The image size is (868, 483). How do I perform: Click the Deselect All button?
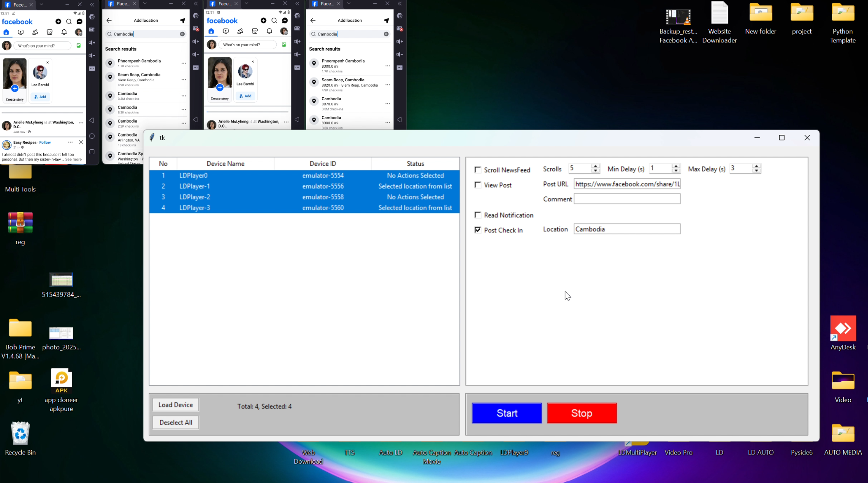pos(176,422)
